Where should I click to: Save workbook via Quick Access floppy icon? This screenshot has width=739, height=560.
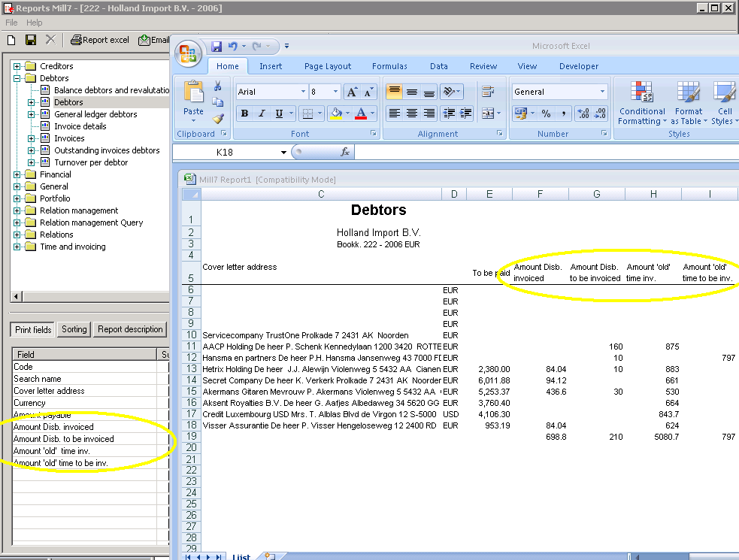point(217,46)
